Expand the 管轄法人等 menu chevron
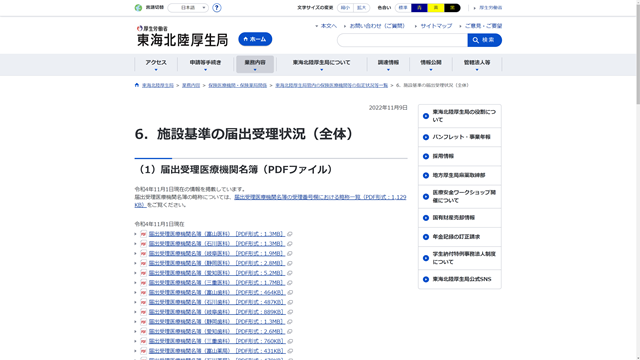This screenshot has height=360, width=640. 477,70
